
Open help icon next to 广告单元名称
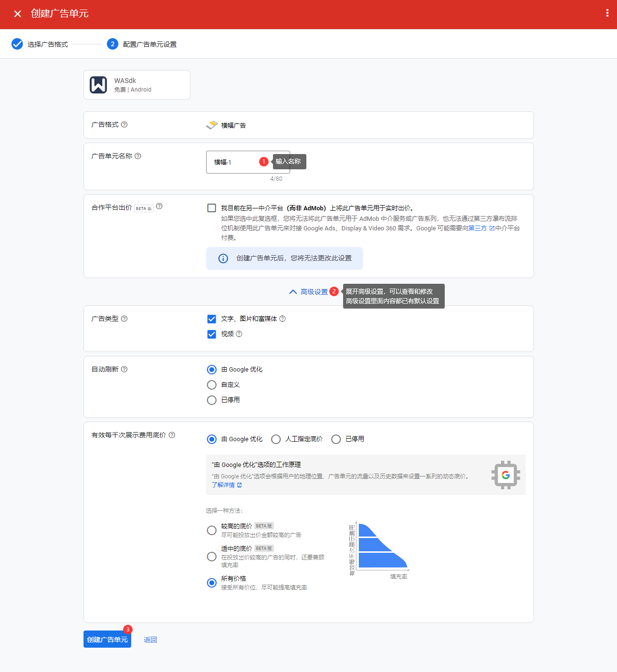tap(138, 156)
